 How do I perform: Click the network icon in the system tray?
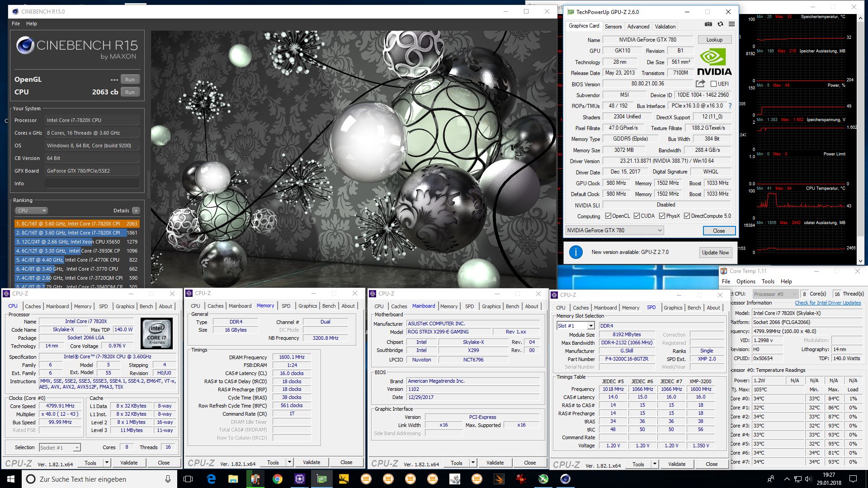[x=798, y=479]
